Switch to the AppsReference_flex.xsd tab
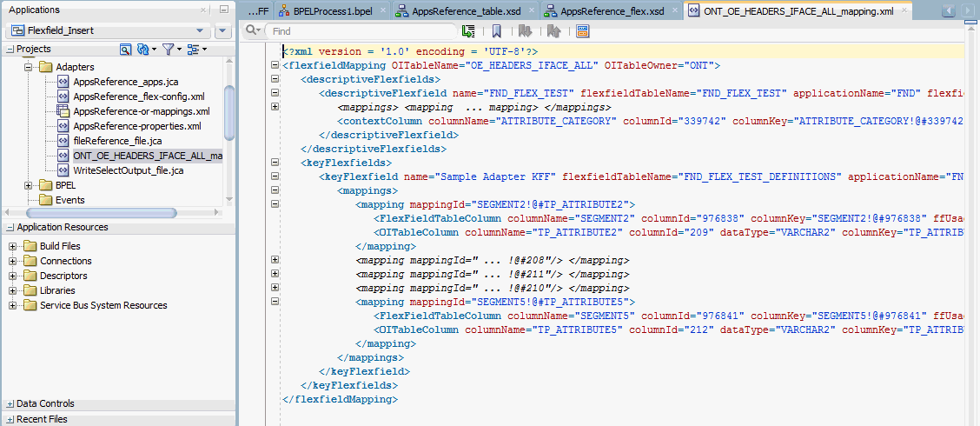Image resolution: width=980 pixels, height=426 pixels. tap(611, 10)
